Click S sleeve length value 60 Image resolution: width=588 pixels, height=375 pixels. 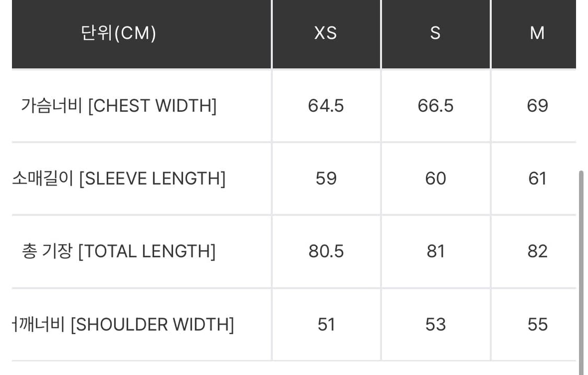[435, 179]
